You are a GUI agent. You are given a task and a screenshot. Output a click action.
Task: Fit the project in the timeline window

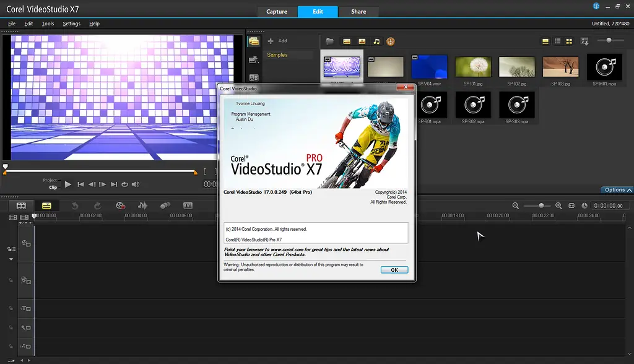(x=572, y=206)
